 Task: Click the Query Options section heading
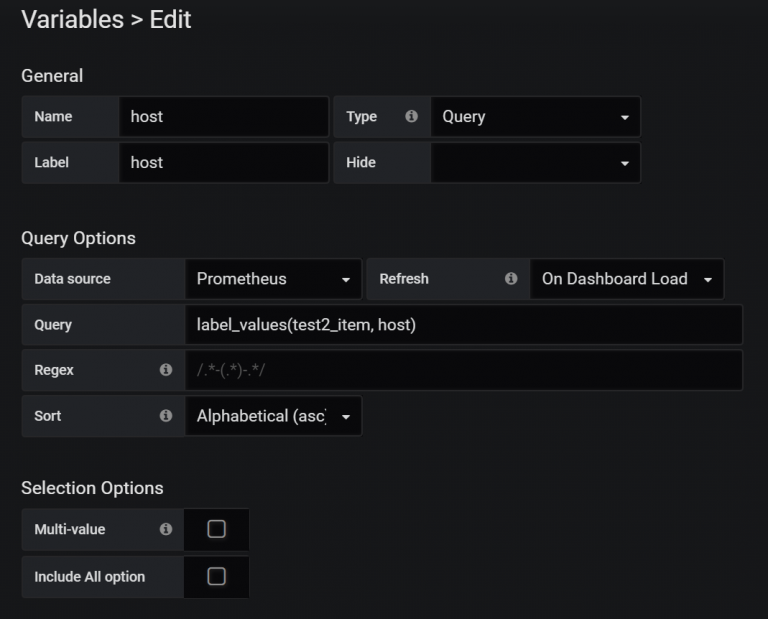pyautogui.click(x=78, y=238)
